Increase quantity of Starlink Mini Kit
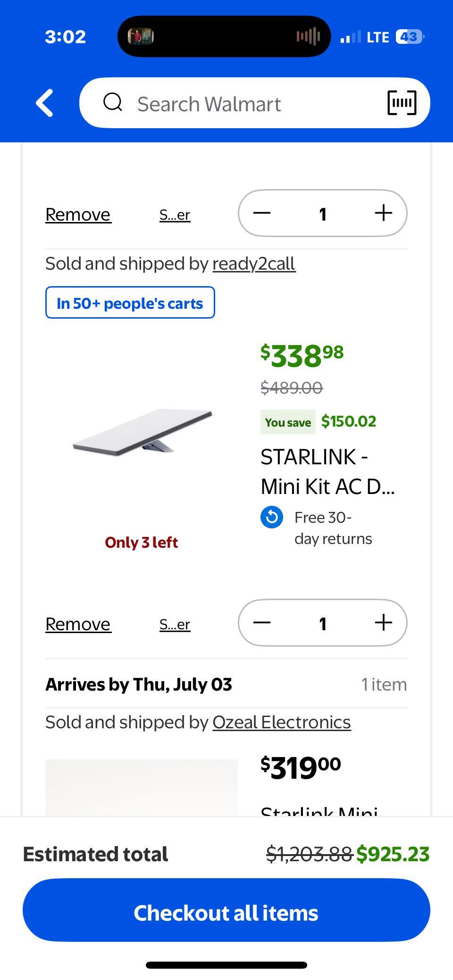453x980 pixels. (x=383, y=623)
